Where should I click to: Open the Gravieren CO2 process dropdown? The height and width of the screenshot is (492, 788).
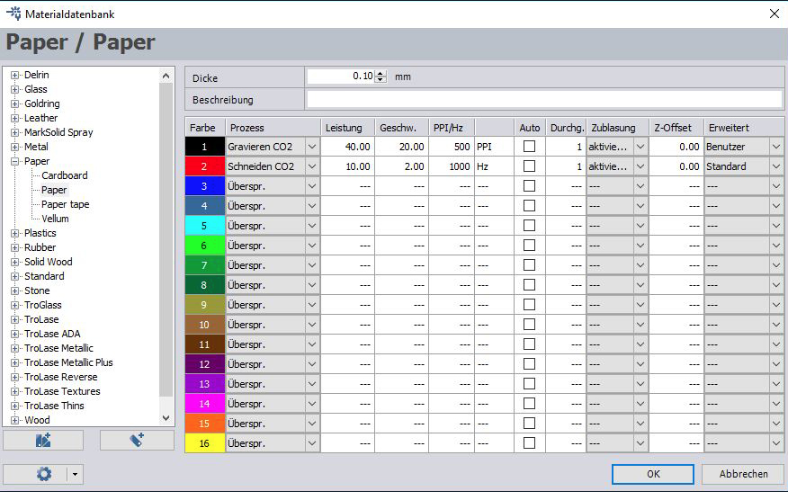pos(312,147)
